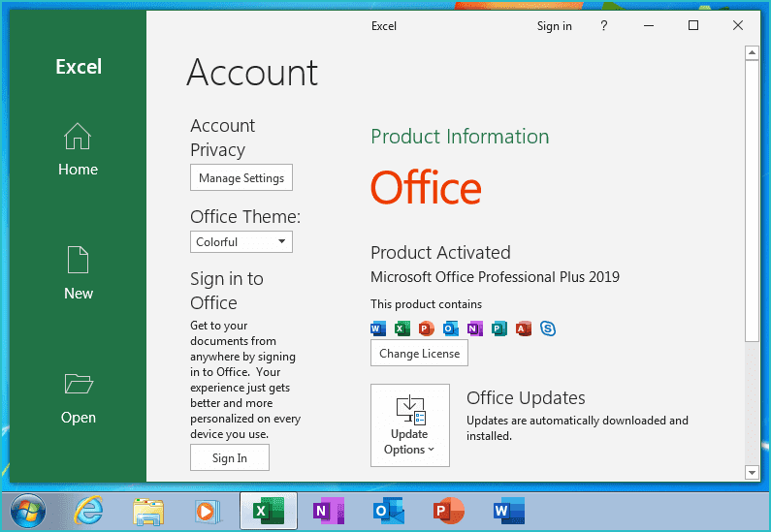Click the Sign in to Office heading

[x=227, y=291]
